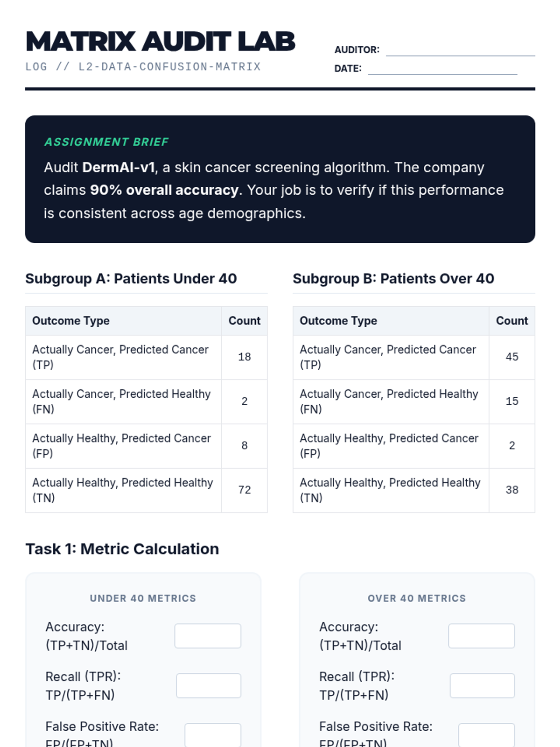The image size is (560, 747).
Task: Click the Auditor name field
Action: 460,49
